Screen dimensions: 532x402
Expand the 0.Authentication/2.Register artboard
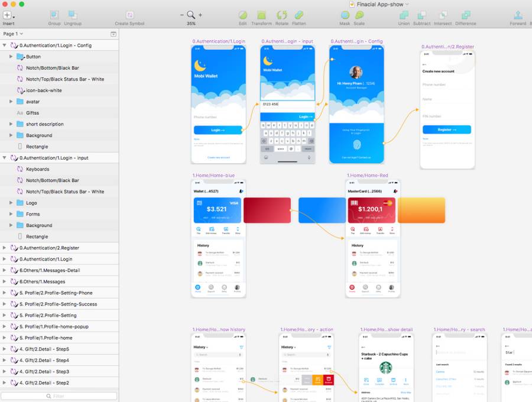(5, 248)
